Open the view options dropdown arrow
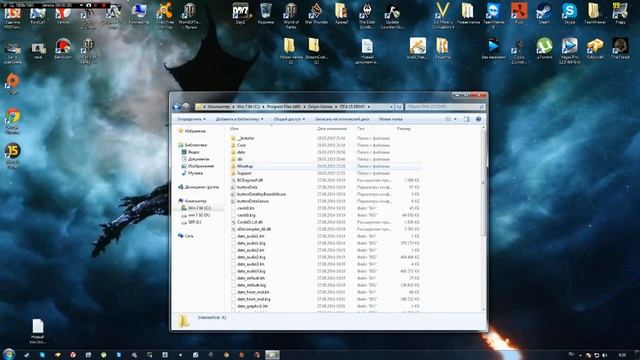 [x=456, y=119]
